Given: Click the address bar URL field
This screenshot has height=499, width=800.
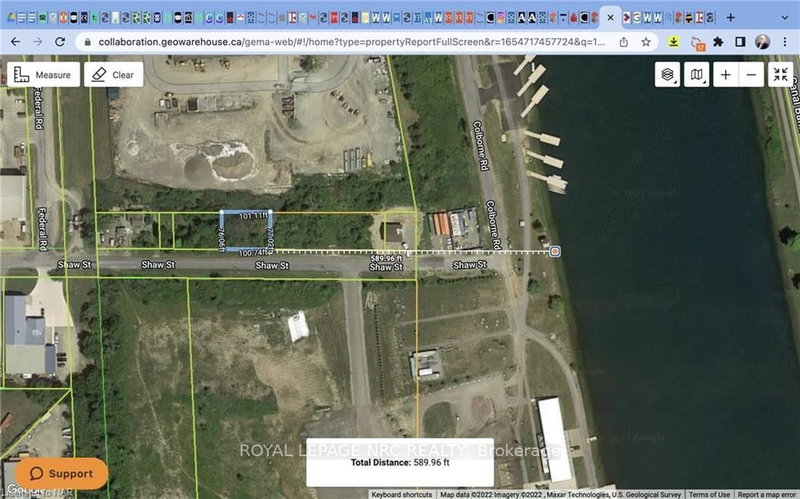Looking at the screenshot, I should 340,42.
